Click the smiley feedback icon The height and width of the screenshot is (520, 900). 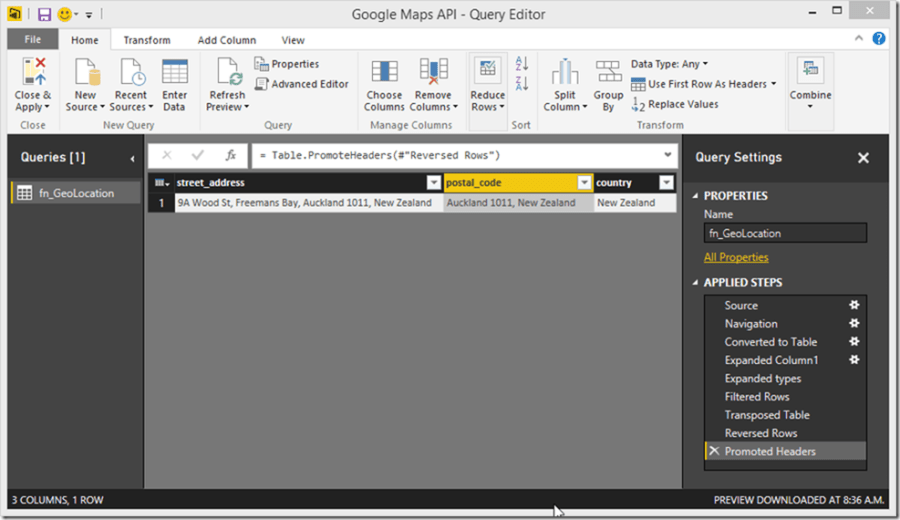pos(64,14)
